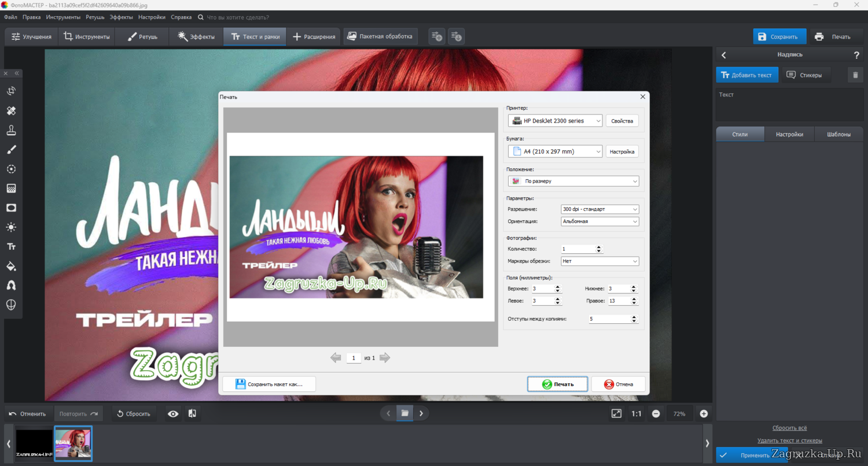Click the text tool icon in left sidebar
868x466 pixels.
(x=11, y=247)
